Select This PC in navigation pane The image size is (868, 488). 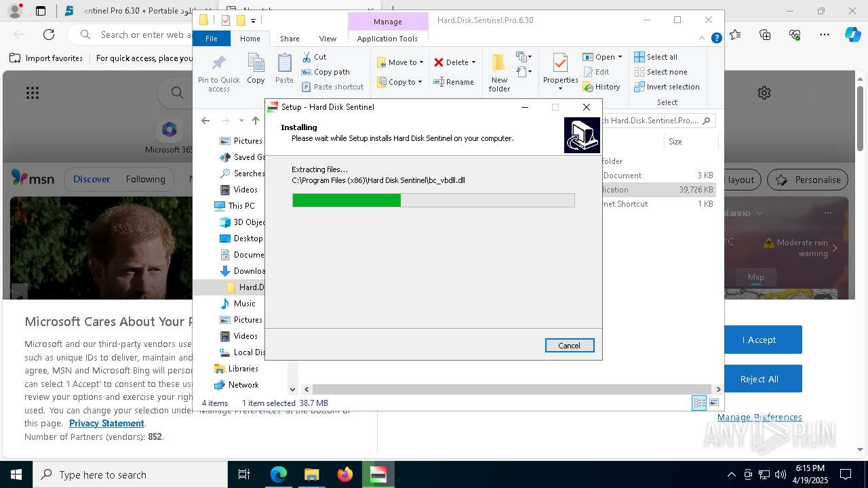[x=235, y=205]
